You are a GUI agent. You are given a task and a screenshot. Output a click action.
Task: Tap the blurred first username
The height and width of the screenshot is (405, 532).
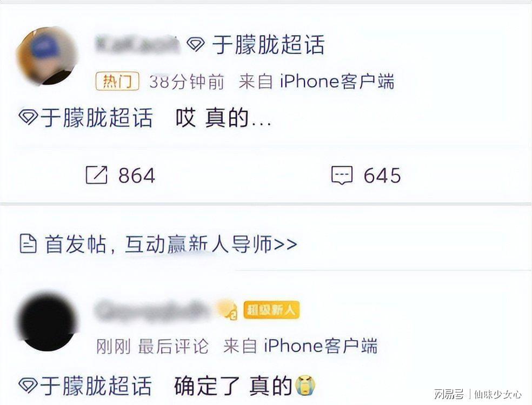tap(137, 44)
